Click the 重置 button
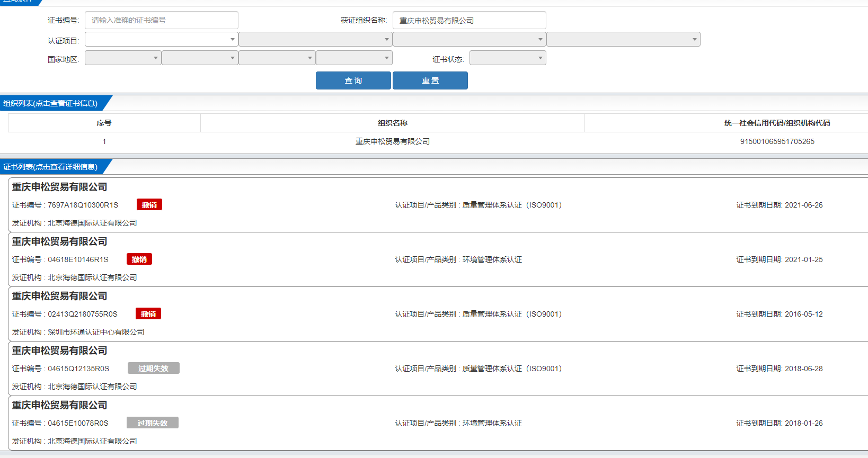Viewport: 868px width, 458px height. (x=430, y=80)
